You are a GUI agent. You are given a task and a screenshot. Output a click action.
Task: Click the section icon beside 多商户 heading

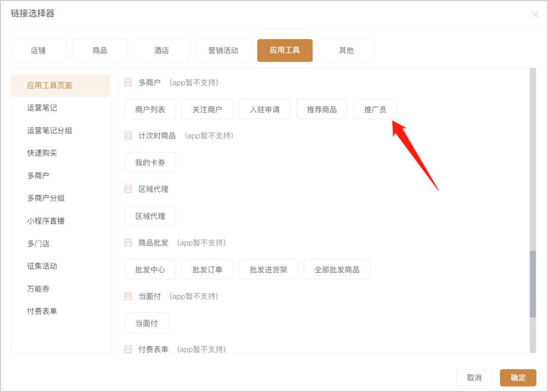coord(128,83)
